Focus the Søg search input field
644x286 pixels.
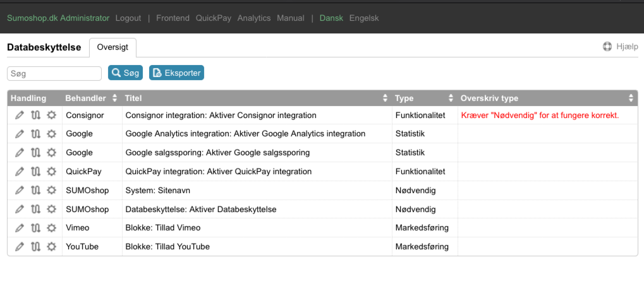click(x=54, y=73)
